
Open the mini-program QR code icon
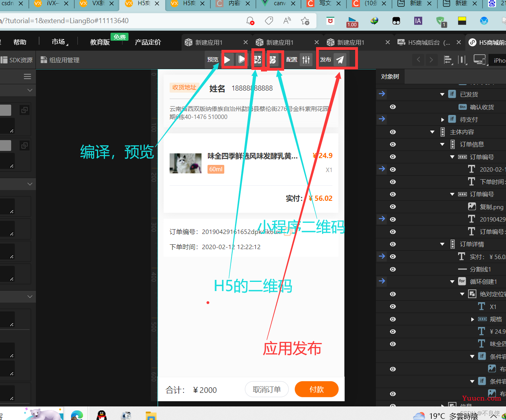pyautogui.click(x=273, y=60)
